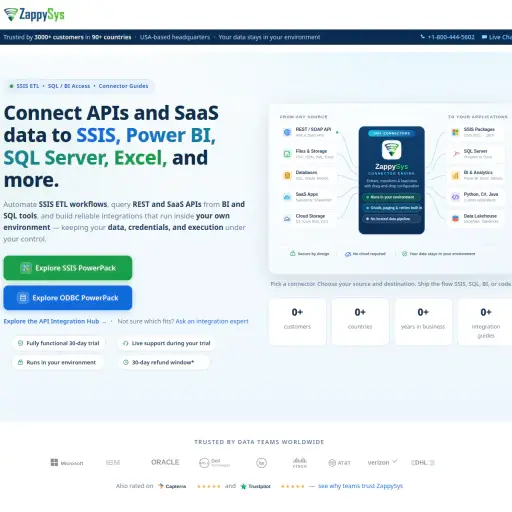Open the SSIS ETL link in the pill bar
Screen dimensions: 512x512
(x=28, y=86)
